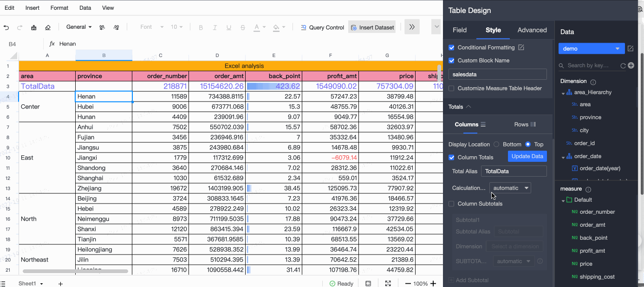This screenshot has height=287, width=644.
Task: Edit the demo dataset using its pencil icon
Action: pos(631,48)
